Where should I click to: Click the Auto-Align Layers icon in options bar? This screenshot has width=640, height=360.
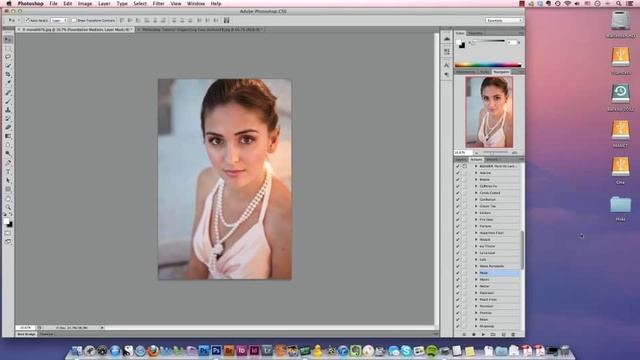tap(227, 20)
